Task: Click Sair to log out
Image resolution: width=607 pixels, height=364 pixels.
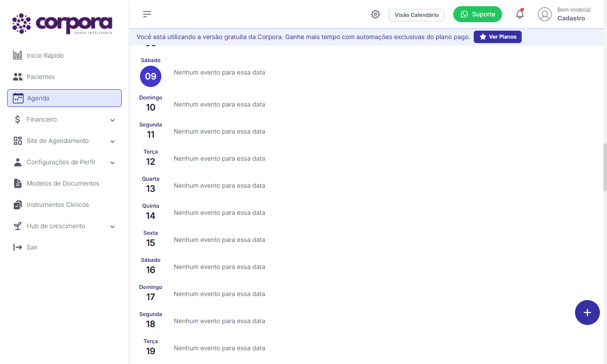Action: pos(64,247)
